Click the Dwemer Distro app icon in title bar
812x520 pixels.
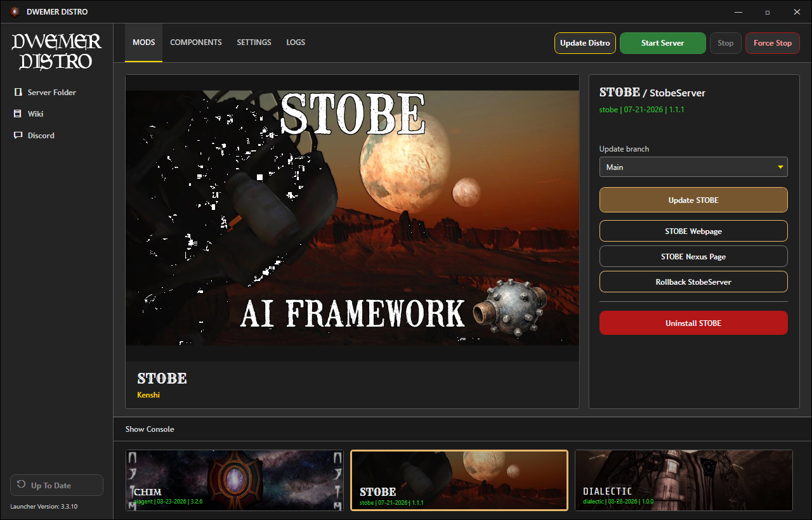14,11
